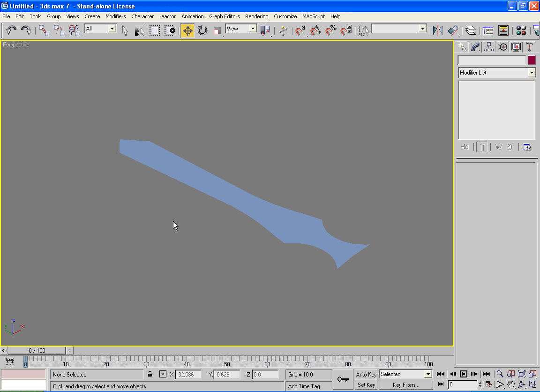
Task: Click the object color swatch
Action: click(x=532, y=60)
